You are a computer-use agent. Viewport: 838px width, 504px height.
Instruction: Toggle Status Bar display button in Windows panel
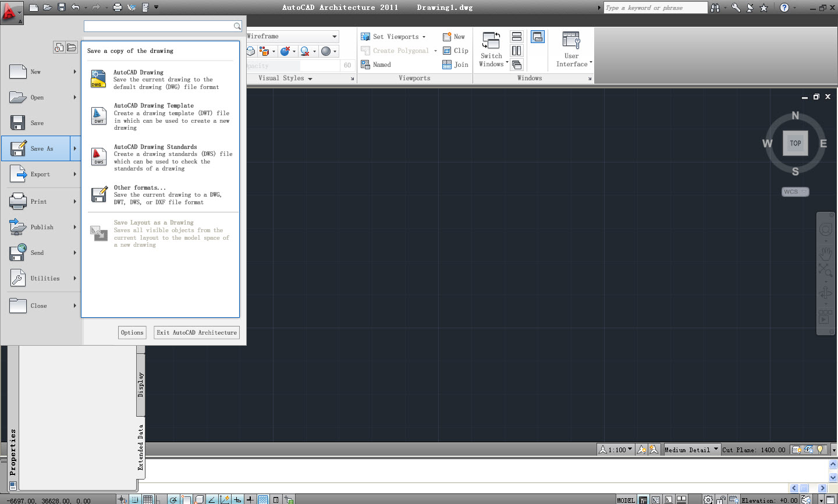coord(538,37)
